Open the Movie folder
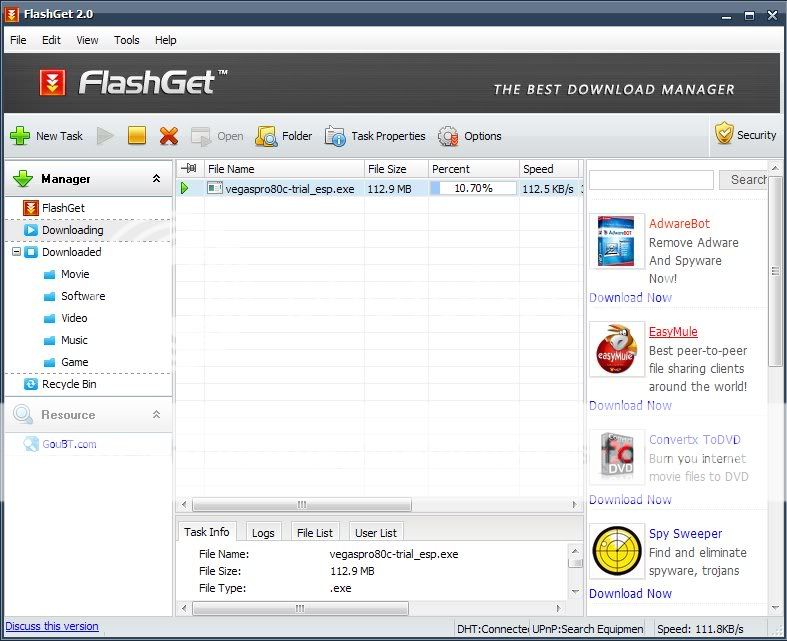Screen dimensions: 787x641 point(66,274)
